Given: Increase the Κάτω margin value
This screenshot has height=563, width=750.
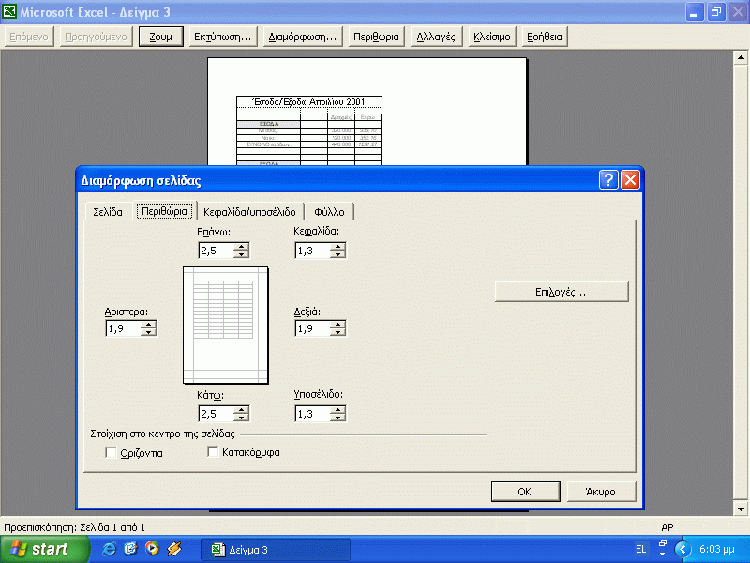Looking at the screenshot, I should pos(241,410).
